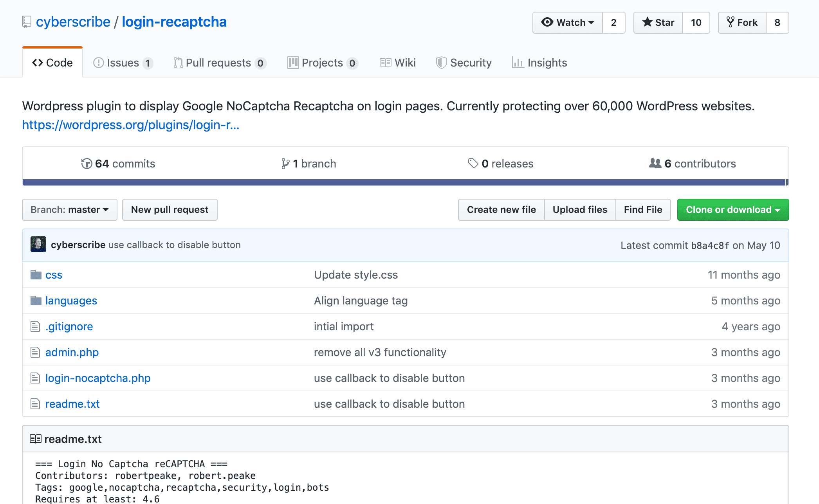Image resolution: width=819 pixels, height=504 pixels.
Task: Open the Insights tab
Action: 539,63
